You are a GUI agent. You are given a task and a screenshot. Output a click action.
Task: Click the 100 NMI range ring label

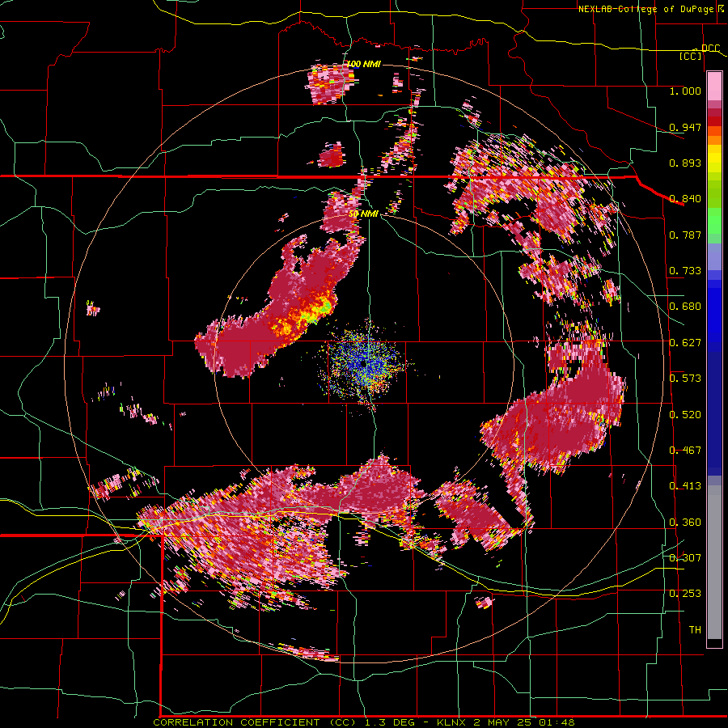[x=363, y=64]
